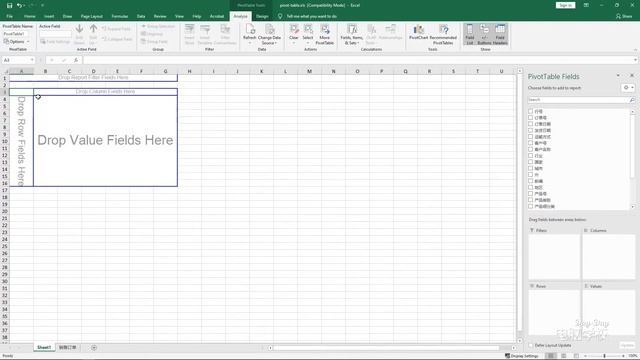Switch to Normal view in the status bar
The image size is (640, 360).
point(551,356)
